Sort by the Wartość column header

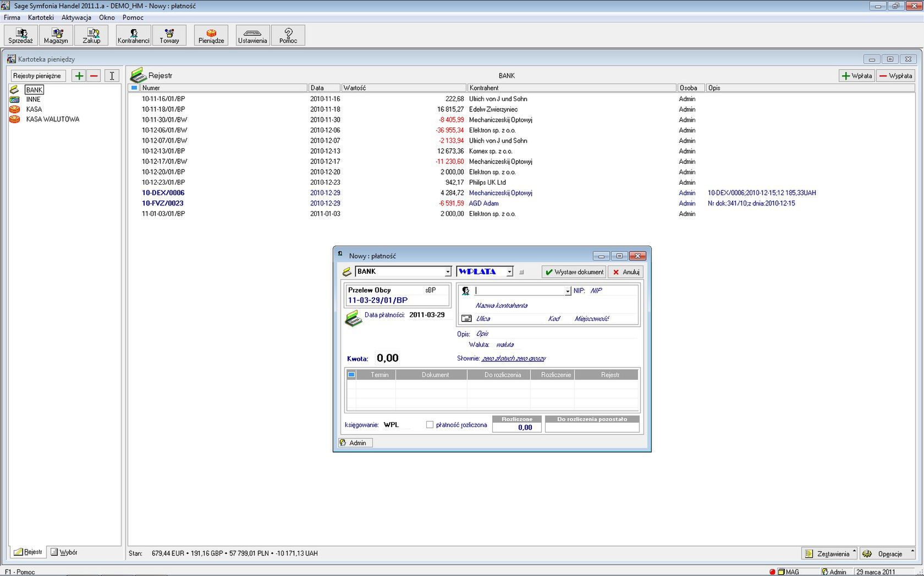click(x=403, y=88)
